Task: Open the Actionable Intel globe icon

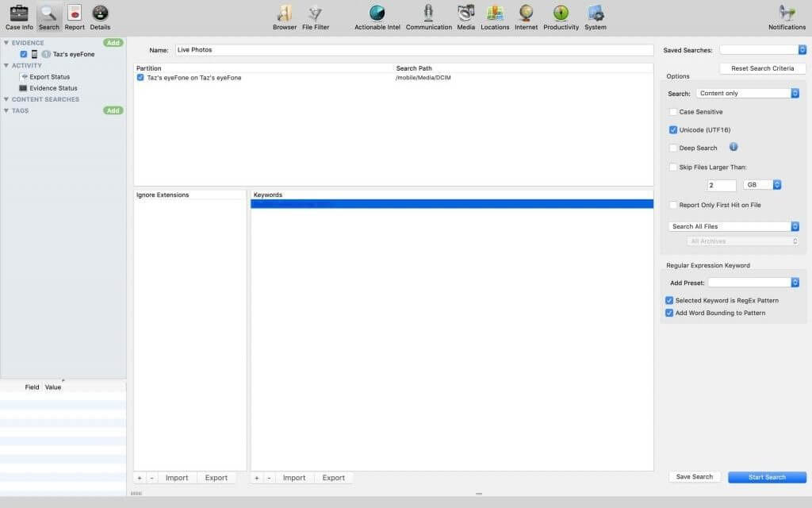Action: click(x=377, y=13)
